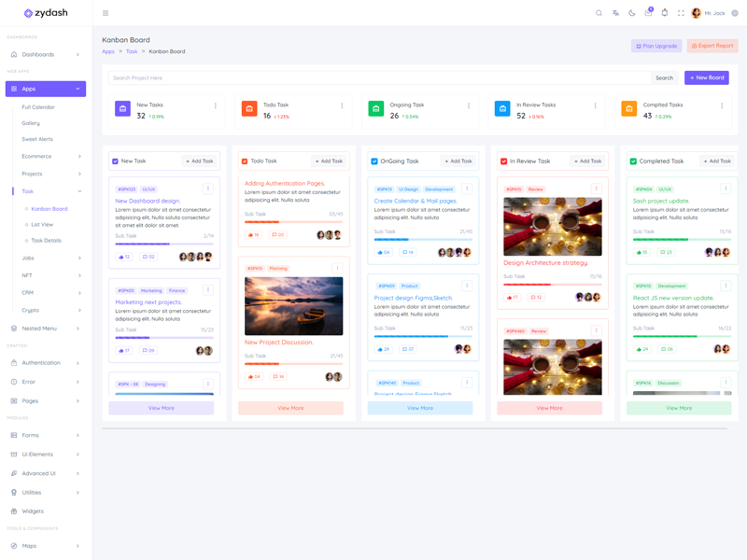Select Full Calendar in sidebar

pos(38,107)
